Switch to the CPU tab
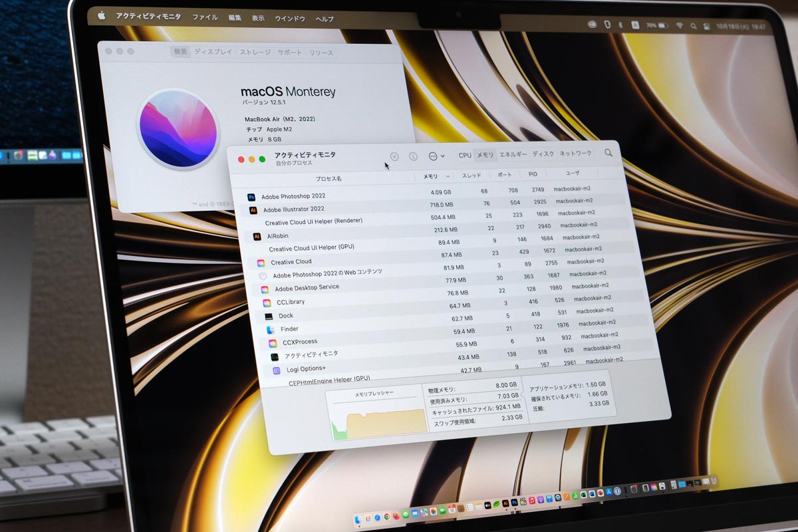 pyautogui.click(x=465, y=155)
